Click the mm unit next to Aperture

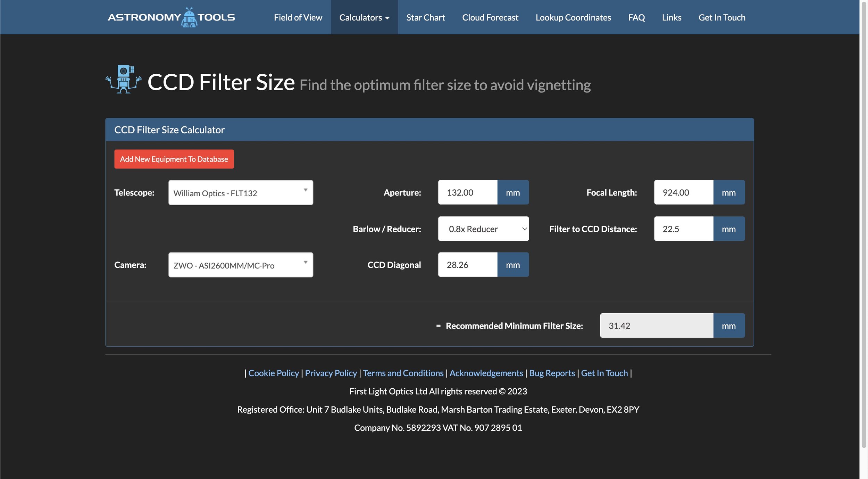[x=513, y=192]
